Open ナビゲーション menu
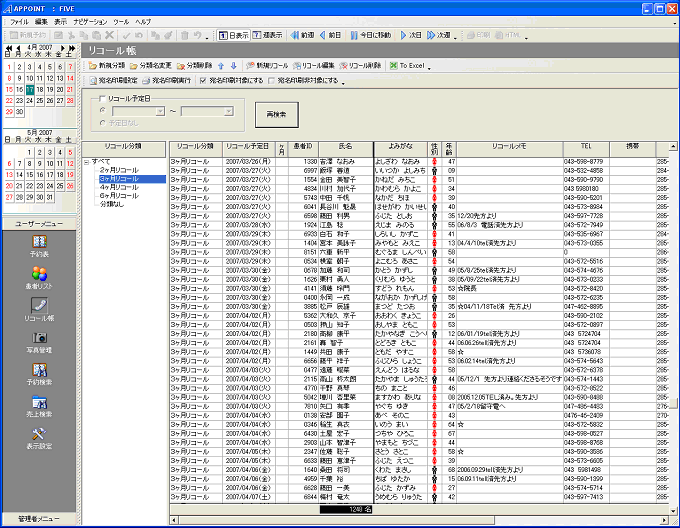This screenshot has height=528, width=680. 90,22
